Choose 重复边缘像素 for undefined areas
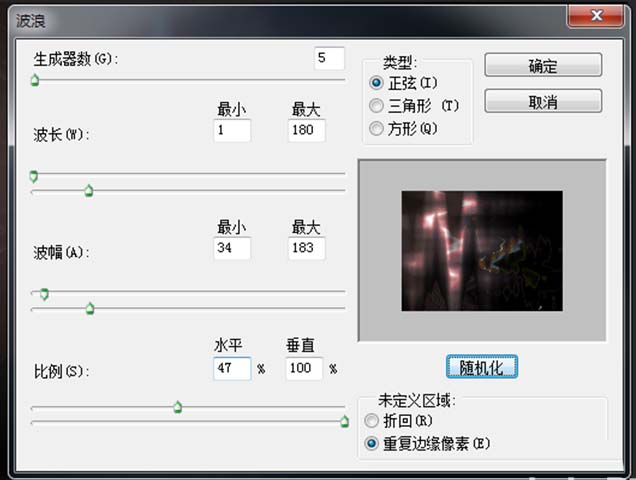This screenshot has width=636, height=480. click(x=371, y=443)
